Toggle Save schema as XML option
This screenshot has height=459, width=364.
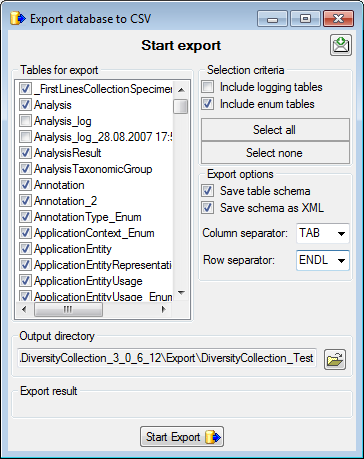(208, 208)
